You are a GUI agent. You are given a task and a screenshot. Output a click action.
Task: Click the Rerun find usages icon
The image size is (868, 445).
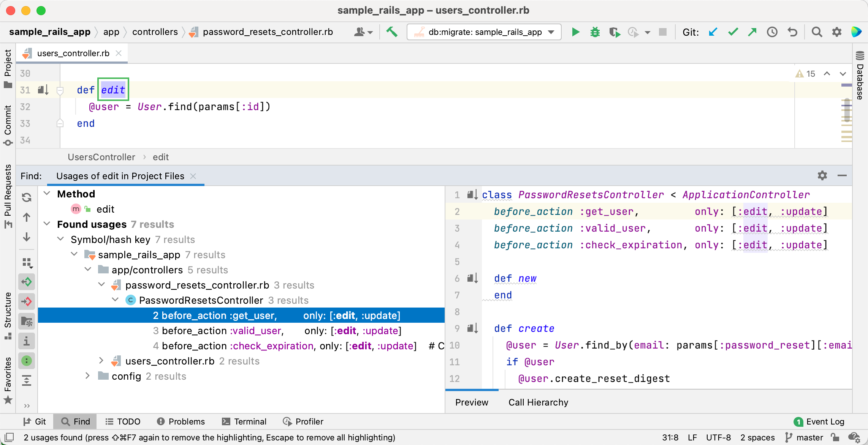(27, 197)
